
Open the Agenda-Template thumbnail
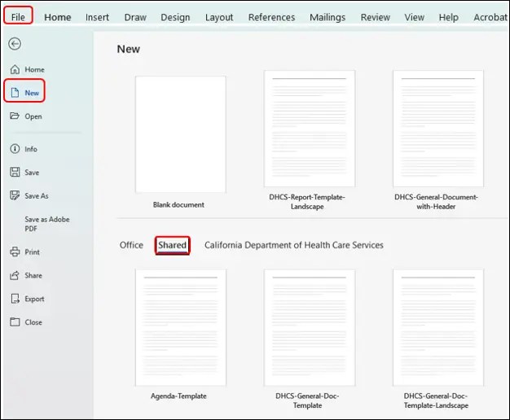[181, 327]
